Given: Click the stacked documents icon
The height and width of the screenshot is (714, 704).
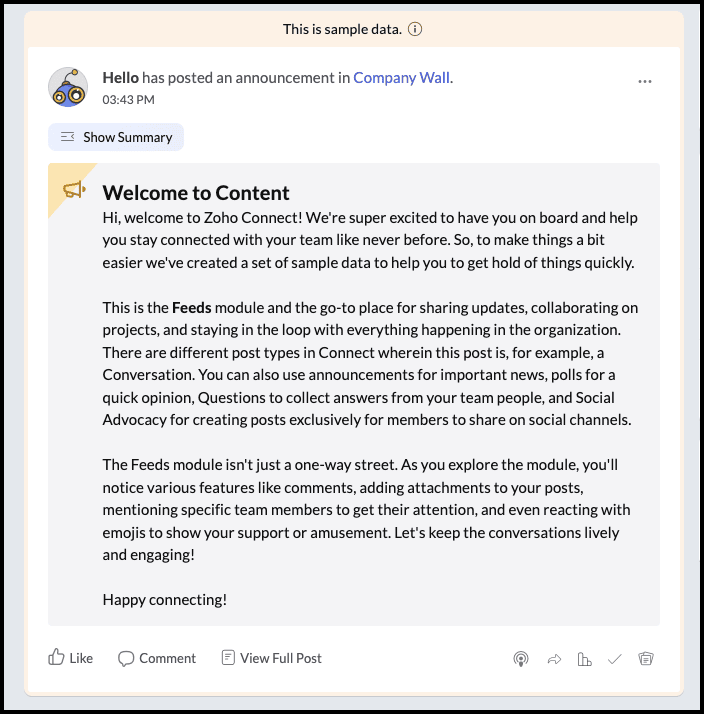Looking at the screenshot, I should click(646, 658).
